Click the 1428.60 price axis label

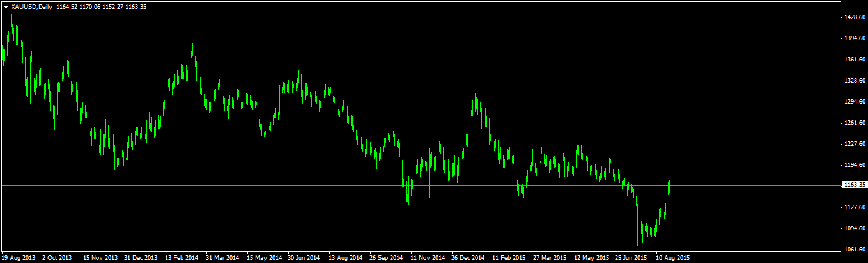pos(855,17)
